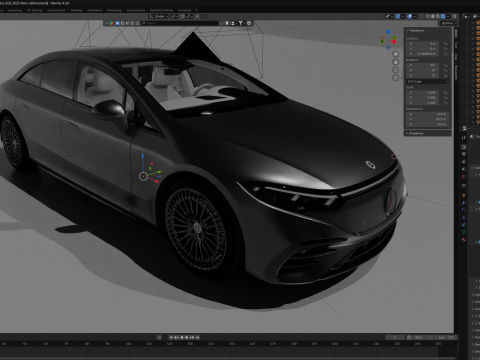This screenshot has height=360, width=480.
Task: Open View tab in viewport sidebar
Action: click(456, 57)
